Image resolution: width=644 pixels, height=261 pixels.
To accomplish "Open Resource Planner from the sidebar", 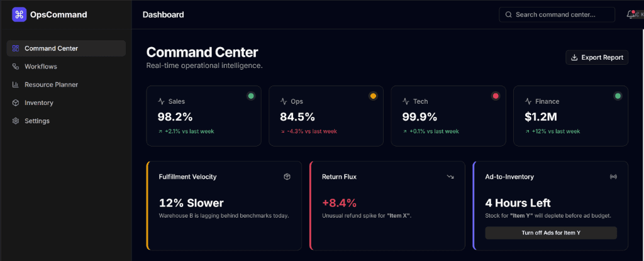I will pos(66,84).
